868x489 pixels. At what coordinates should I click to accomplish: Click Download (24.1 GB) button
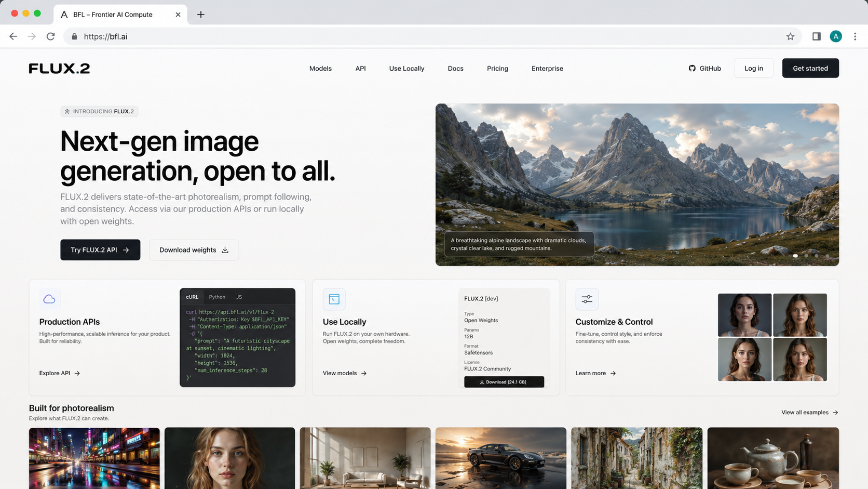coord(504,382)
